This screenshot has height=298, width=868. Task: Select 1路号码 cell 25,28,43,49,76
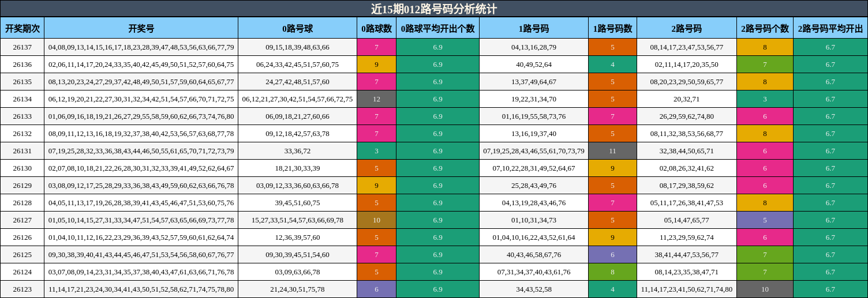(x=534, y=186)
